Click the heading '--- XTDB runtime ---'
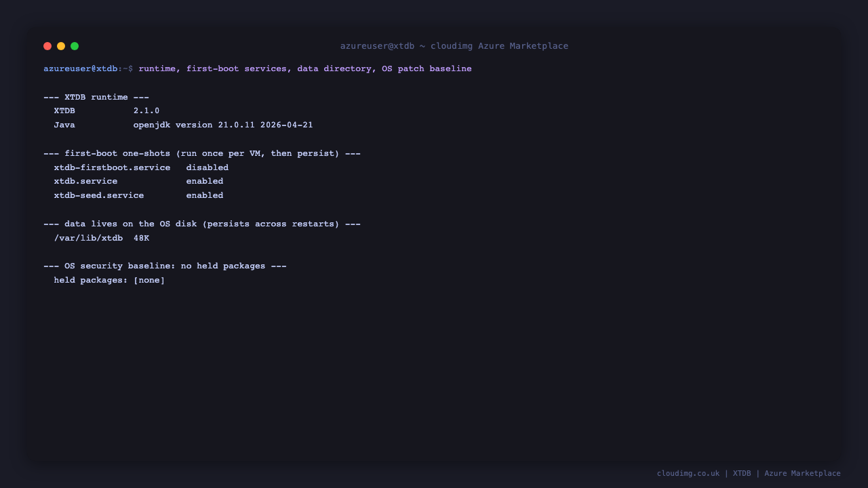Screen dimensions: 868x488 tap(96, 97)
